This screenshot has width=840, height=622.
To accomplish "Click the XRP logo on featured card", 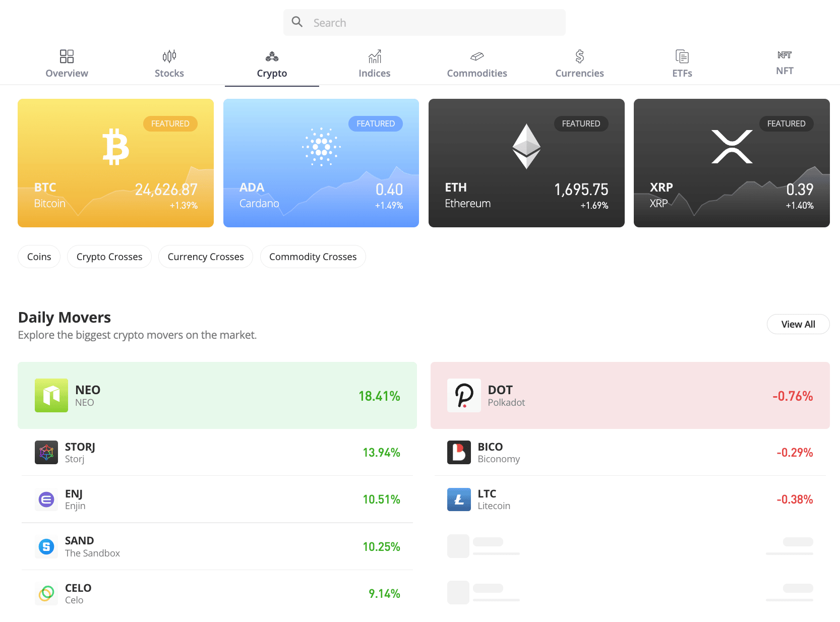I will tap(732, 147).
